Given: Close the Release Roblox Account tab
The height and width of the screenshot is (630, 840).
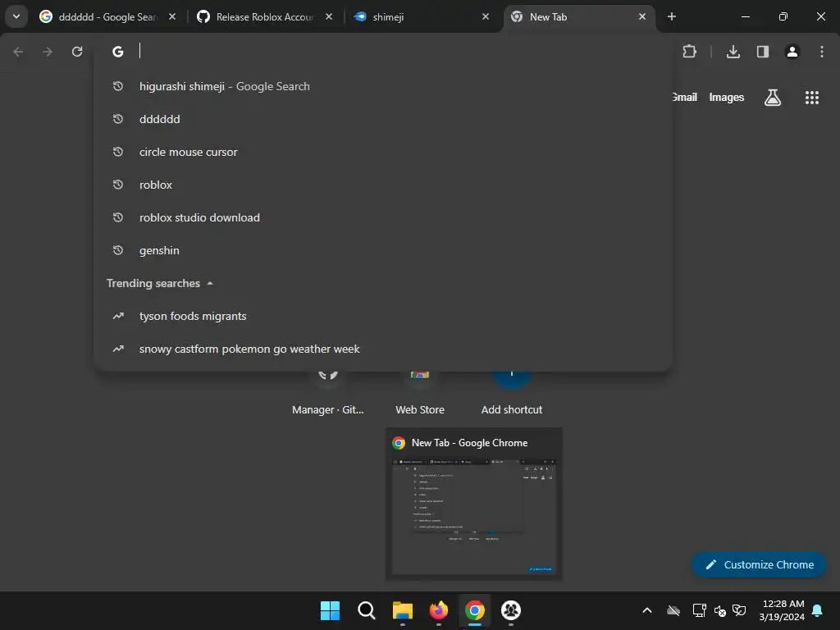Looking at the screenshot, I should (329, 16).
